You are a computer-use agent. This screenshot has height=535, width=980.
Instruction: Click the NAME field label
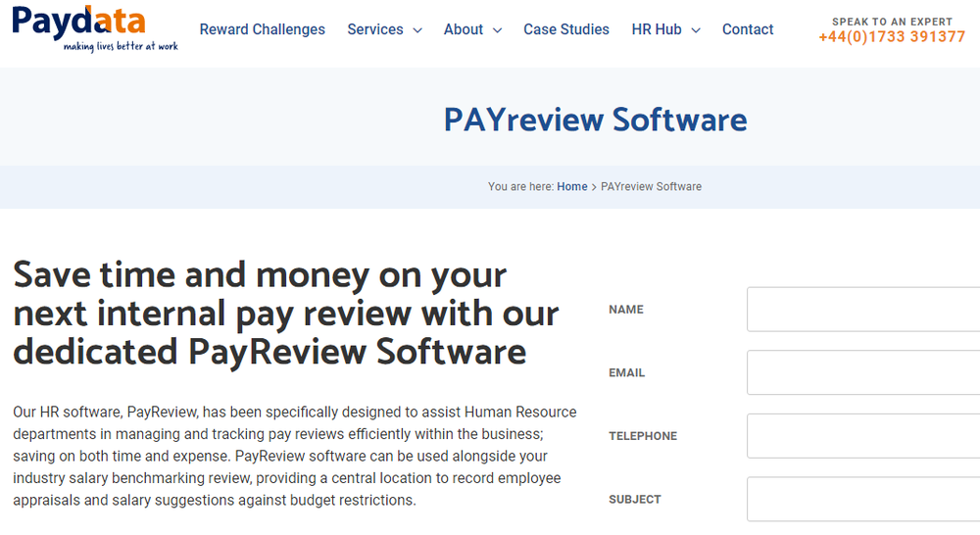tap(625, 310)
